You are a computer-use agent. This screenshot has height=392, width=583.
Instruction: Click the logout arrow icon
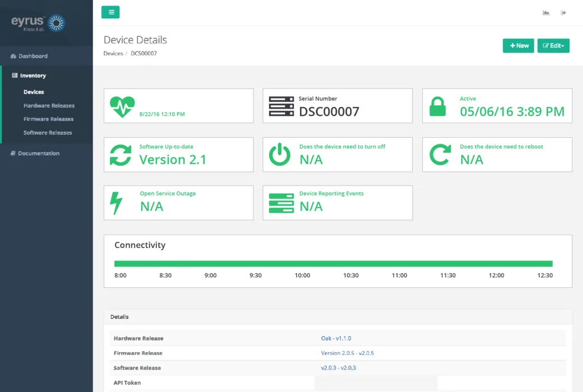coord(563,13)
